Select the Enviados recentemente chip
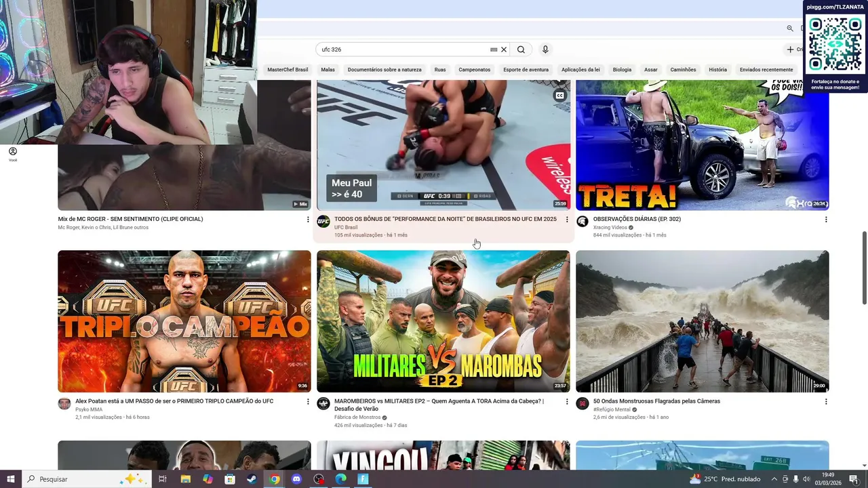Screen dimensions: 868x488 [766, 70]
